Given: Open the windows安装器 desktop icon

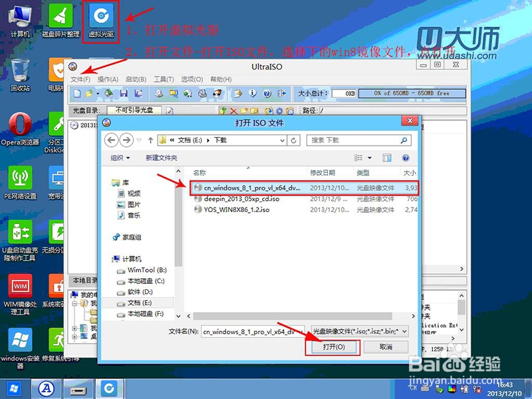Looking at the screenshot, I should tap(20, 348).
